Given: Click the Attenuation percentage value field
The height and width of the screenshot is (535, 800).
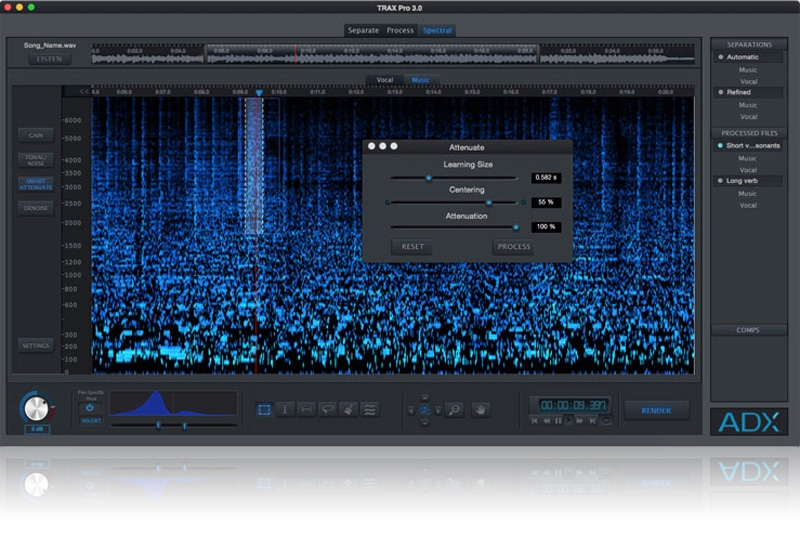Looking at the screenshot, I should [546, 227].
